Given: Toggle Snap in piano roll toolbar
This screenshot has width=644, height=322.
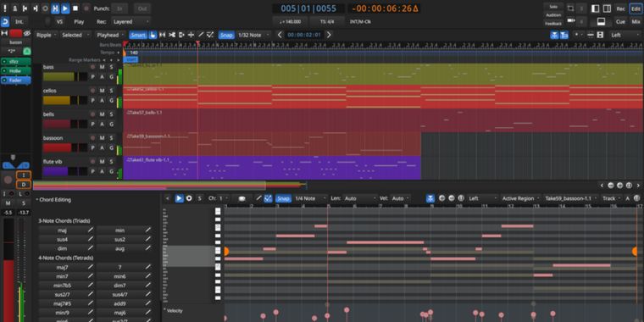Looking at the screenshot, I should pos(283,198).
